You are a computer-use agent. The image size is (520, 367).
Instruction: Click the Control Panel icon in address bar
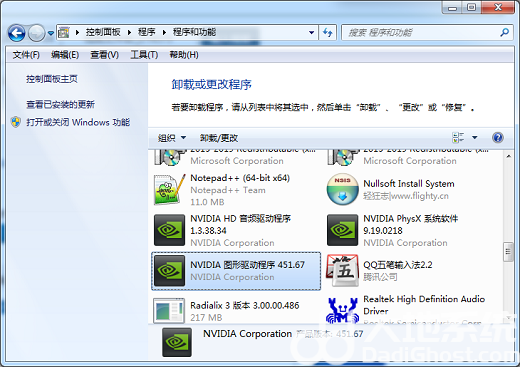point(64,32)
